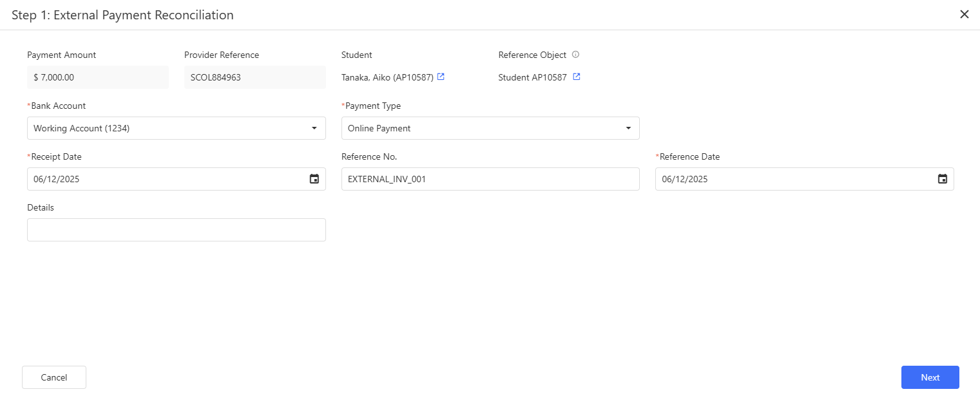This screenshot has height=405, width=980.
Task: Cancel the payment reconciliation
Action: [x=54, y=377]
